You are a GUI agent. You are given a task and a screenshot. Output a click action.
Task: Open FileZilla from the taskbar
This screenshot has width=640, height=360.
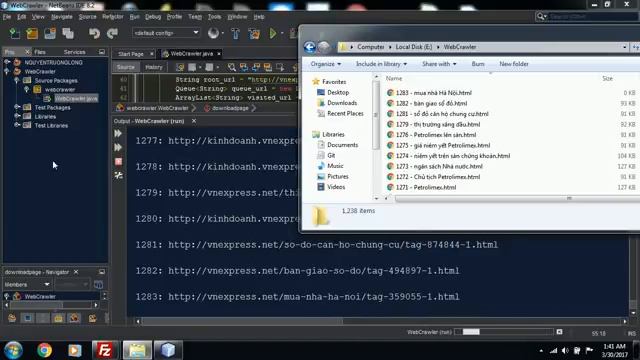(104, 350)
